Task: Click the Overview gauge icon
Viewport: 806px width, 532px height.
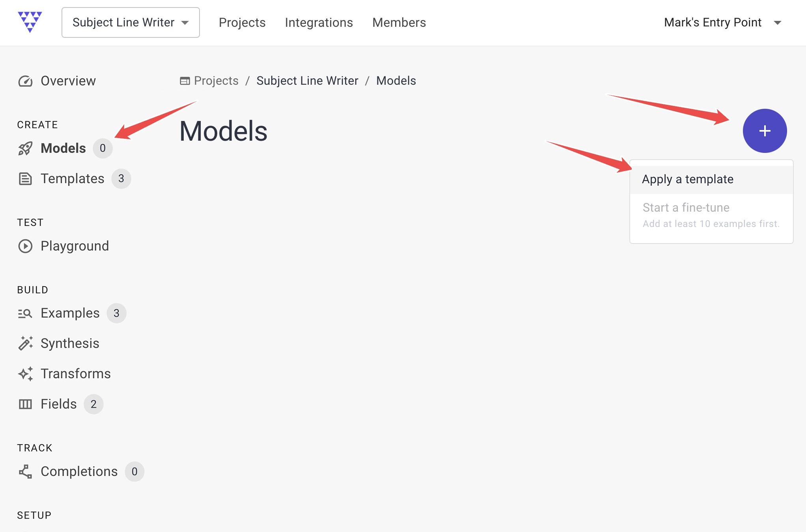Action: point(25,81)
